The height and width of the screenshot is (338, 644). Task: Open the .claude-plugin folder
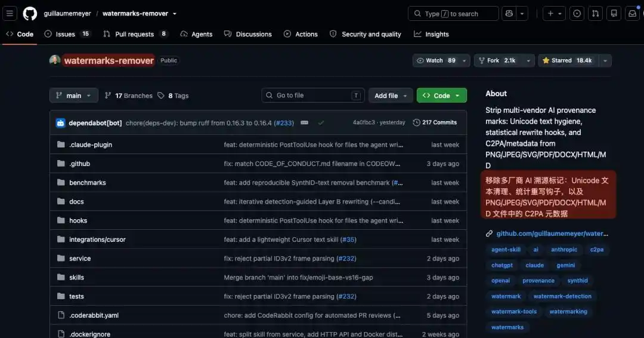pos(91,145)
